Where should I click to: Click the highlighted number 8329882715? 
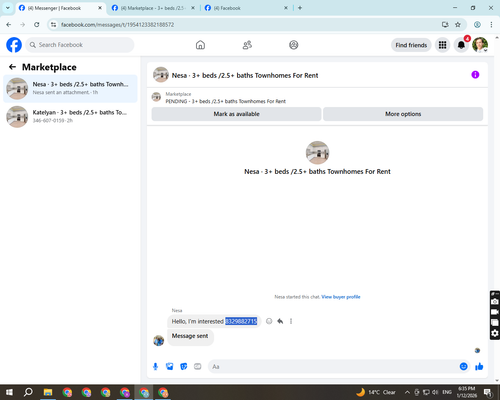[x=241, y=321]
